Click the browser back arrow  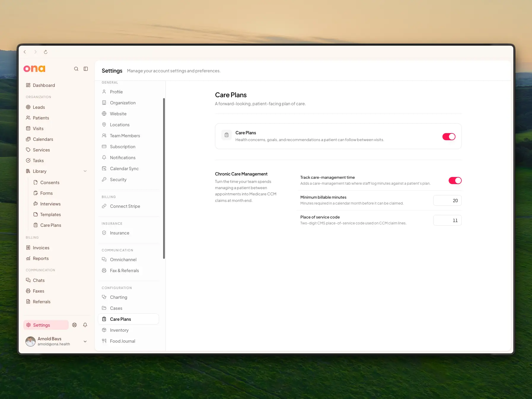click(x=25, y=52)
